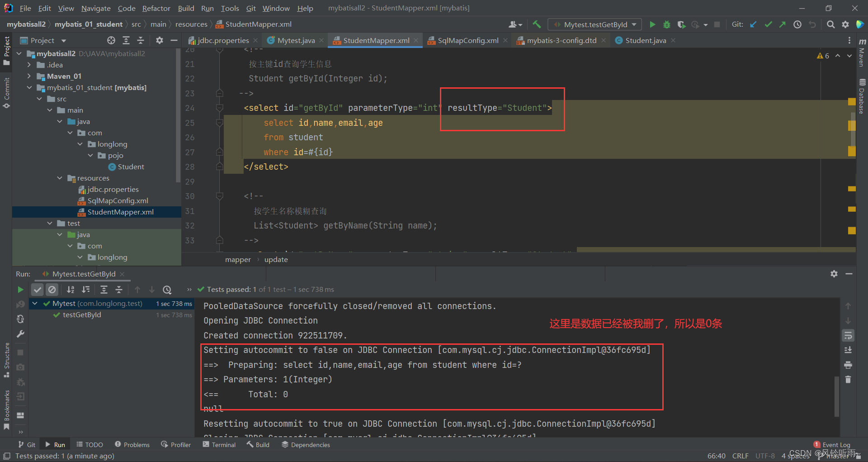Open the Terminal tool window
This screenshot has width=868, height=462.
point(219,445)
